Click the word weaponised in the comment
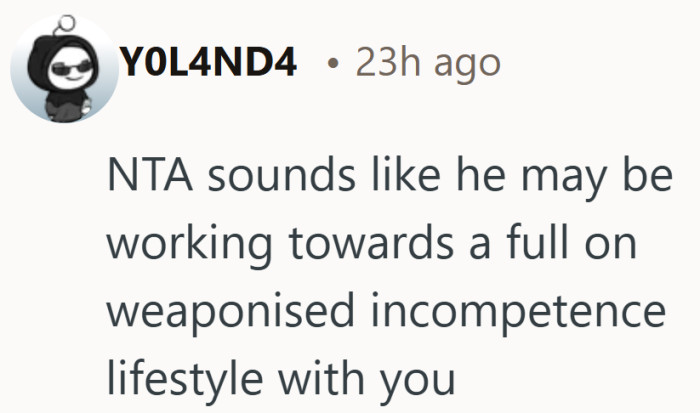 (230, 311)
